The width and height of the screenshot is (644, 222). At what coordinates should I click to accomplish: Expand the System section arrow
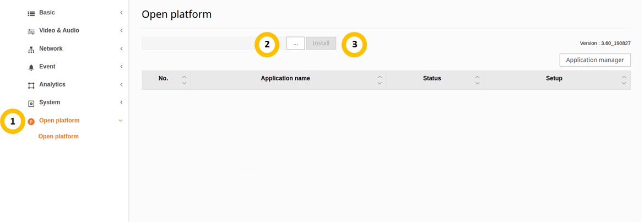pyautogui.click(x=121, y=102)
